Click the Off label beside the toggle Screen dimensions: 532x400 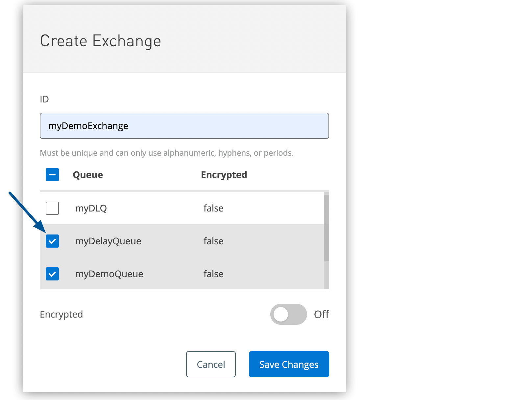[x=321, y=314]
